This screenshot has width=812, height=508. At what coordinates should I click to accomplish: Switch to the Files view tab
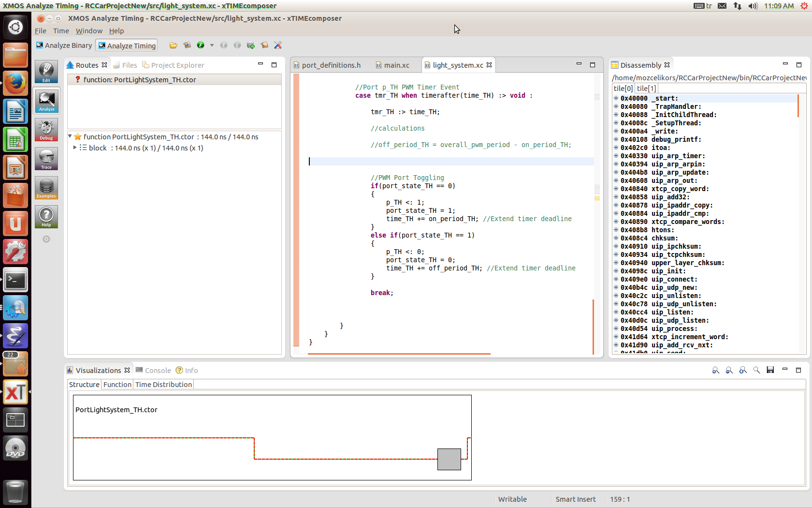[125, 65]
